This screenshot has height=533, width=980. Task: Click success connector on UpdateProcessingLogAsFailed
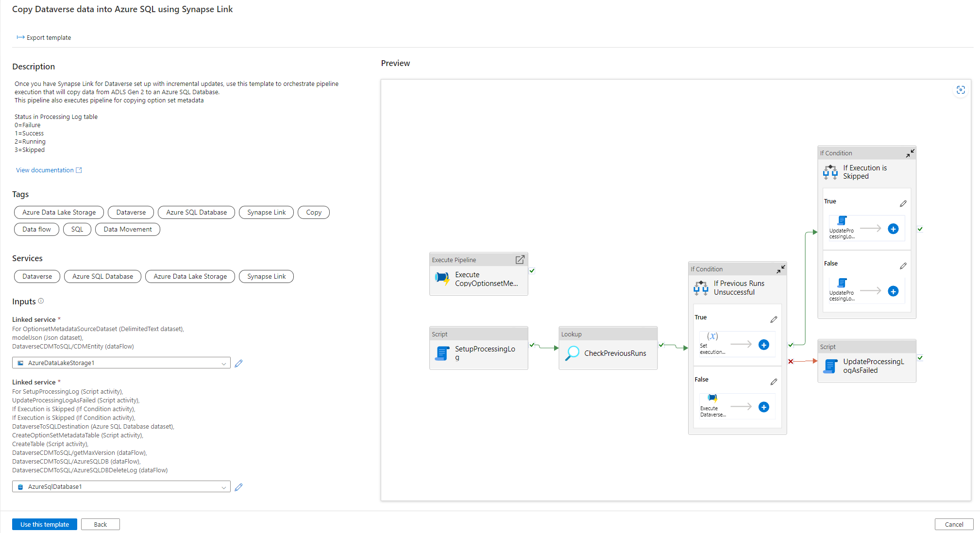click(x=920, y=358)
